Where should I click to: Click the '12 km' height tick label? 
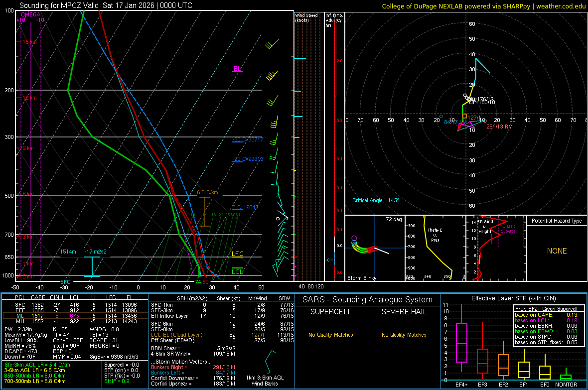[x=29, y=98]
